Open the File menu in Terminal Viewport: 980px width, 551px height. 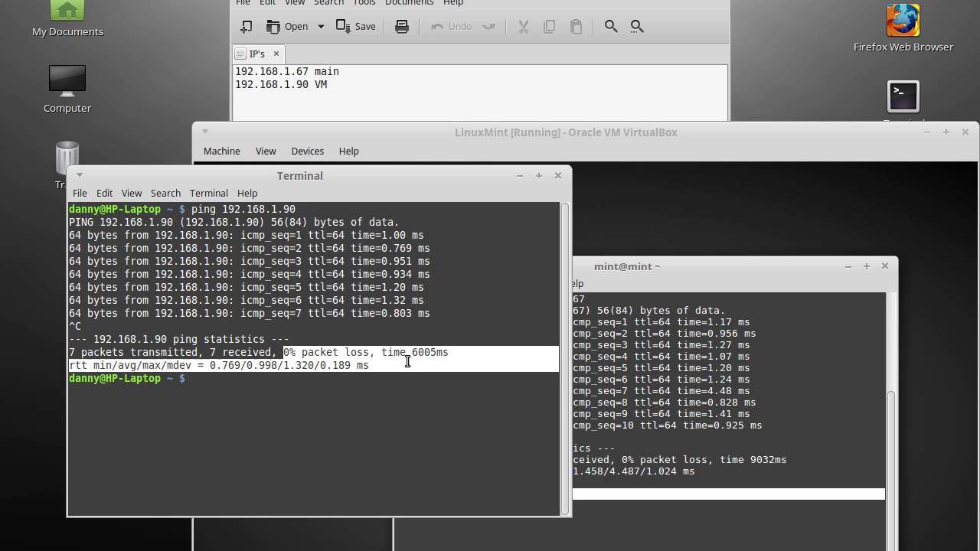pos(80,193)
